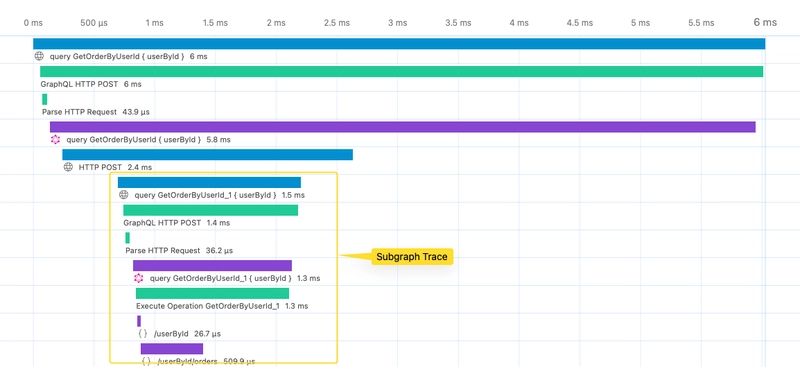Screen dimensions: 800x367
Task: Click globe icon next to HTTP POST 2.4 ms
Action: pyautogui.click(x=68, y=167)
